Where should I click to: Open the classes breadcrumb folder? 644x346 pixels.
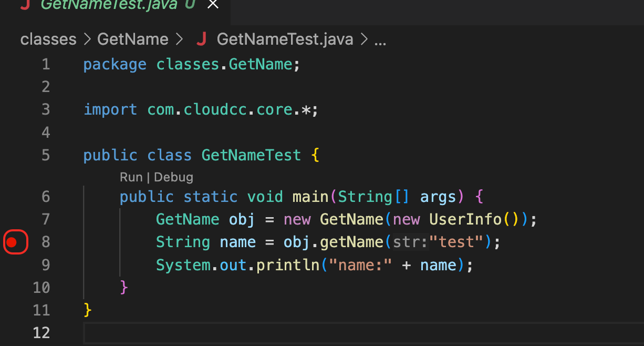pos(48,39)
